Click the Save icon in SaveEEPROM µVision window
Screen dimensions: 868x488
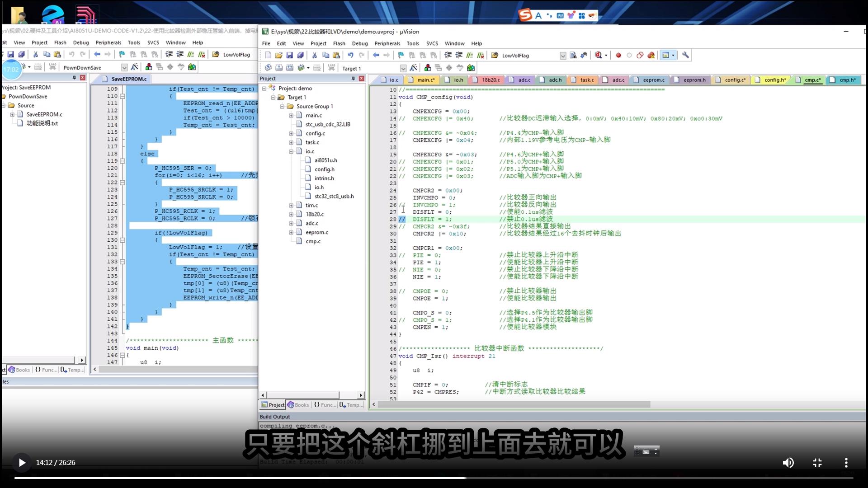10,54
